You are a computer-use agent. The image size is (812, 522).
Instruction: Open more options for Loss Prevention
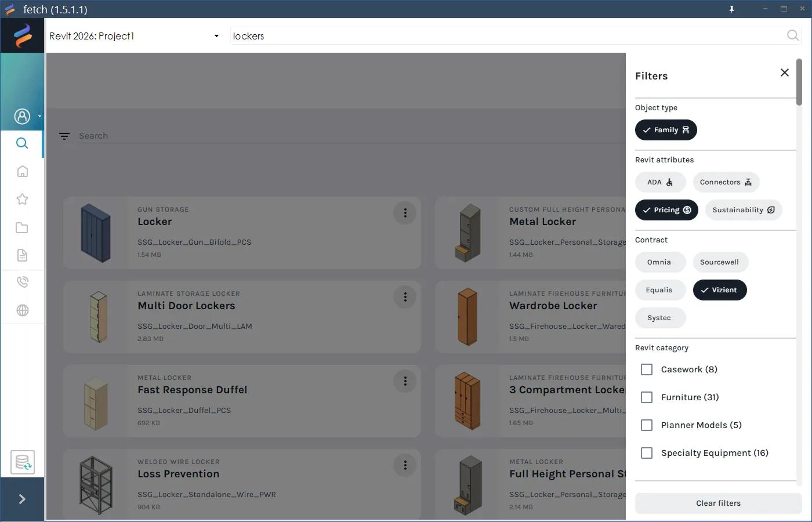(x=405, y=465)
